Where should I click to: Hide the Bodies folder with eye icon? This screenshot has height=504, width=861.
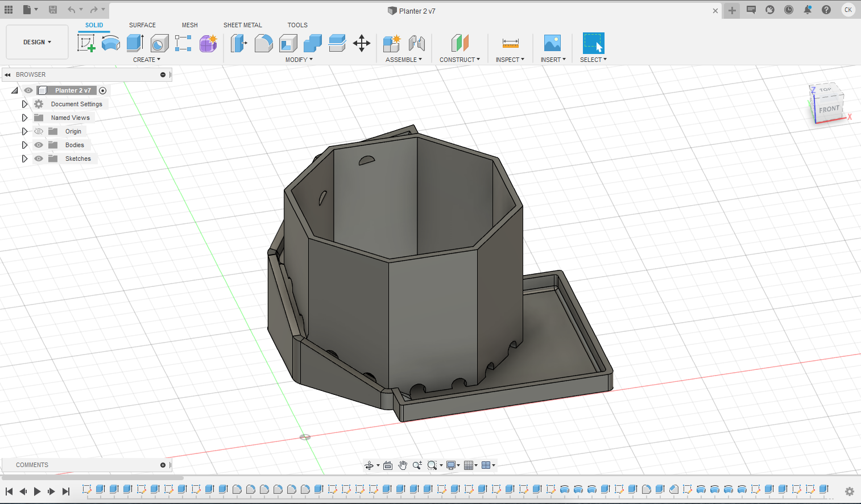point(39,145)
